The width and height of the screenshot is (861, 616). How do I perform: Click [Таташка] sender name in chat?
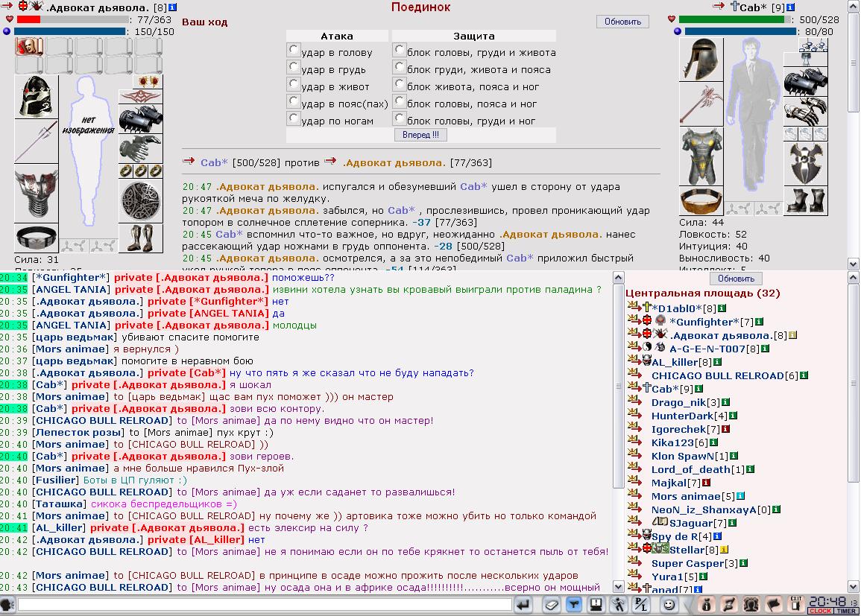coord(60,504)
